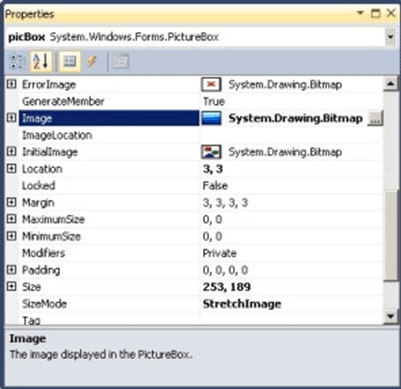
Task: Show Properties grid icon
Action: [69, 62]
